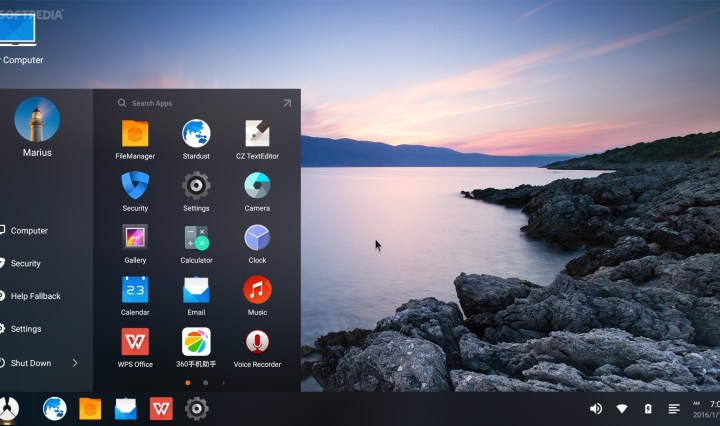
Task: Launch the Stardust browser
Action: point(196,134)
